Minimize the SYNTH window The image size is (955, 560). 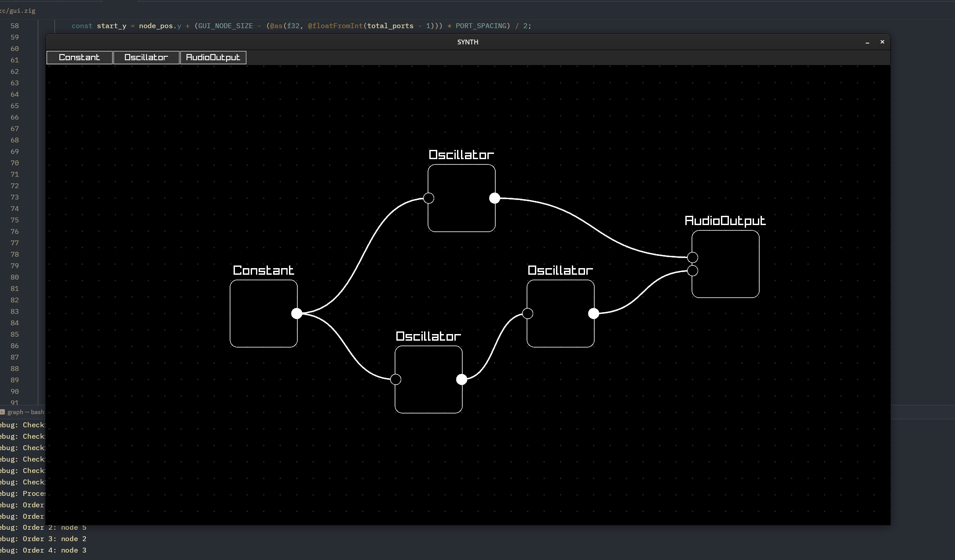click(x=867, y=42)
